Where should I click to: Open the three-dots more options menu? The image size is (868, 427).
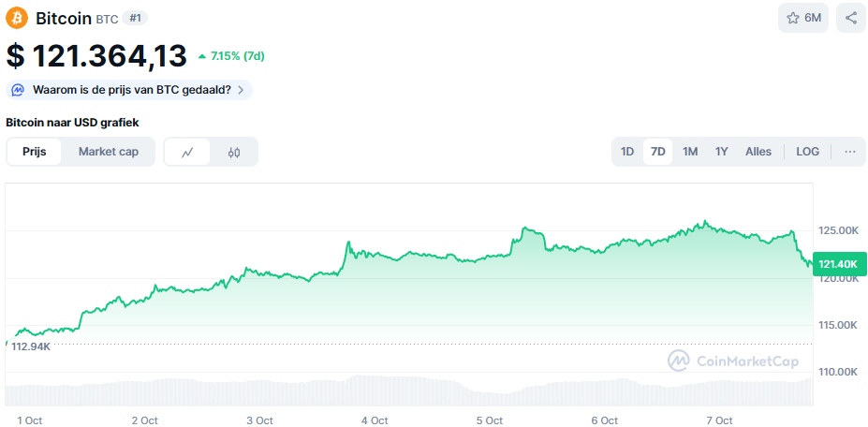point(849,152)
